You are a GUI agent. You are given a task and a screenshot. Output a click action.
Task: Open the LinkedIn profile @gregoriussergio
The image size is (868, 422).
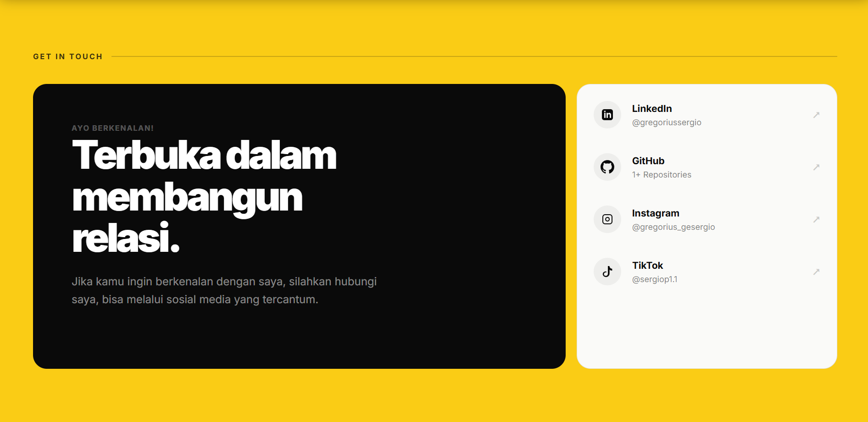click(667, 122)
